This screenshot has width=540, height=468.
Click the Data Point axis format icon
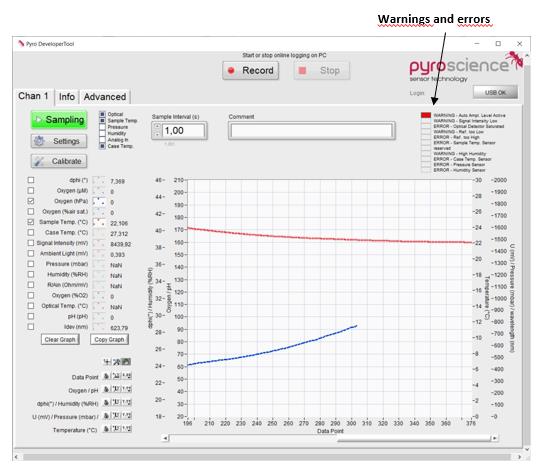click(x=127, y=376)
